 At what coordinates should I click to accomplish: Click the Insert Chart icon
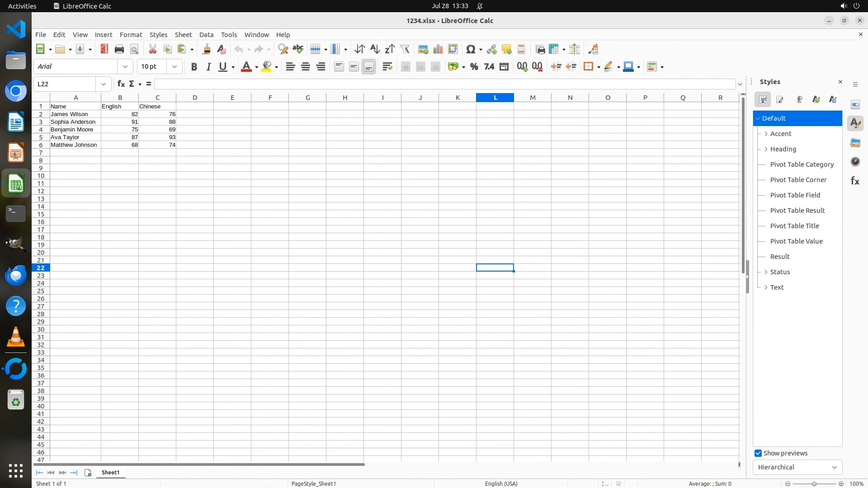click(x=438, y=49)
